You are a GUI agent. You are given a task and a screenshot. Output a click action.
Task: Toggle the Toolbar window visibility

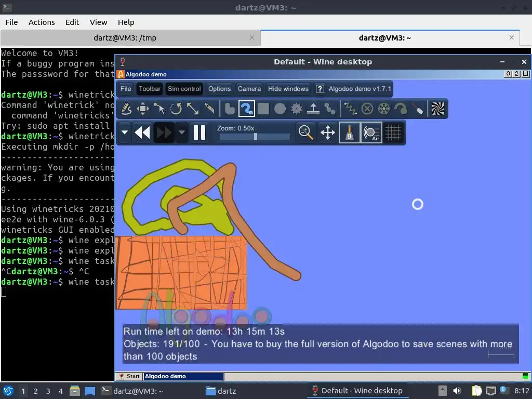149,89
